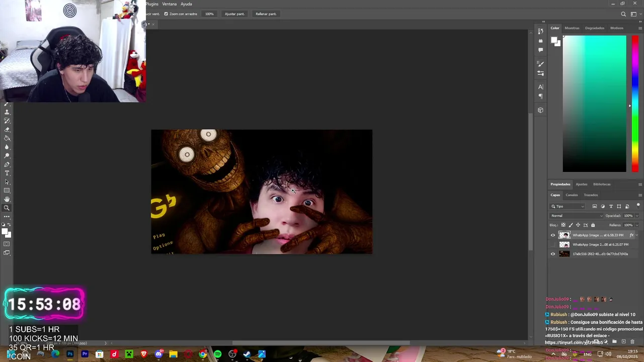Screen dimensions: 644x362
Task: Open the 3D cube panel icon
Action: pos(541,110)
